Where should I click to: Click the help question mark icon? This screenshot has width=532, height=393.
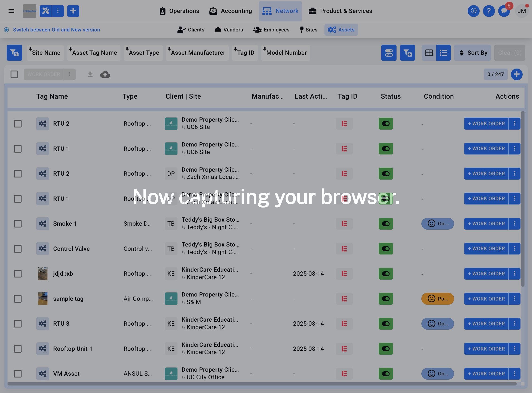[x=489, y=11]
